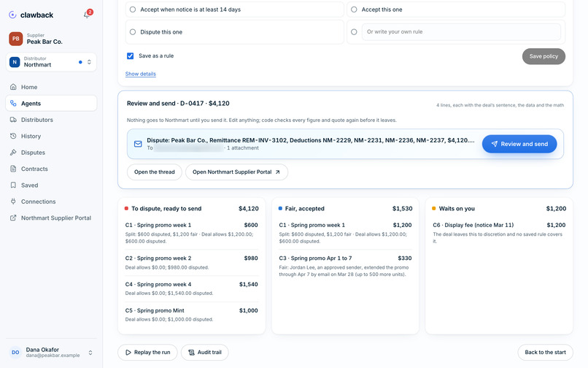Viewport: 588px width, 368px height.
Task: Click Back to the start
Action: (545, 352)
